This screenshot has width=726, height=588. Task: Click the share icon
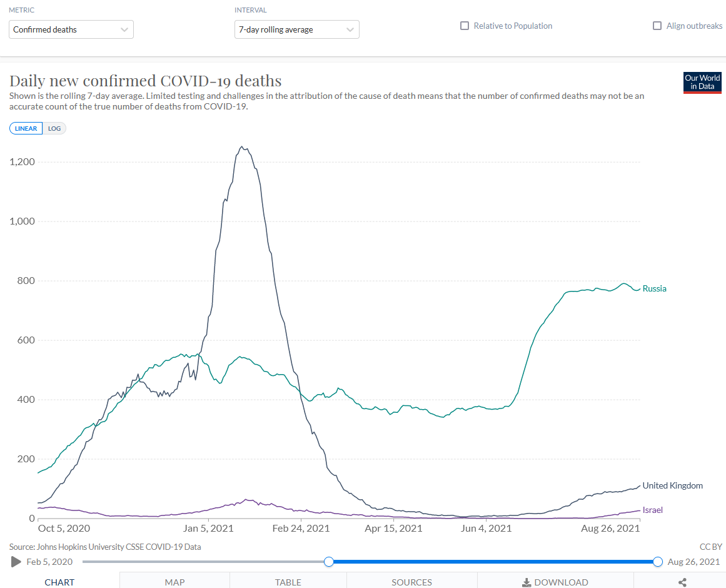pos(682,582)
